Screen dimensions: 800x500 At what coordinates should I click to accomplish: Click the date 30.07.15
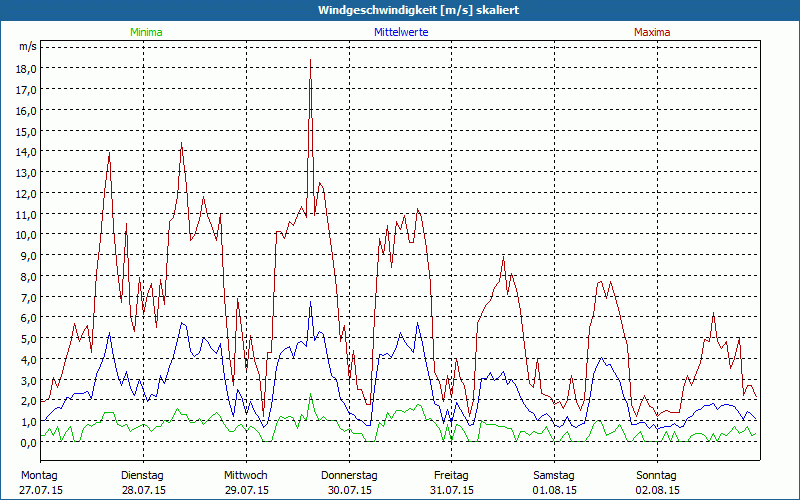pos(349,490)
